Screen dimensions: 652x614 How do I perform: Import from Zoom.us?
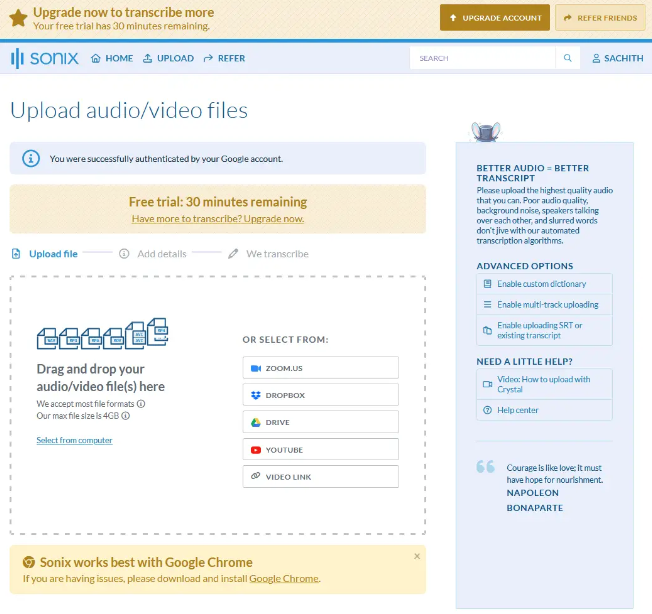pos(321,368)
